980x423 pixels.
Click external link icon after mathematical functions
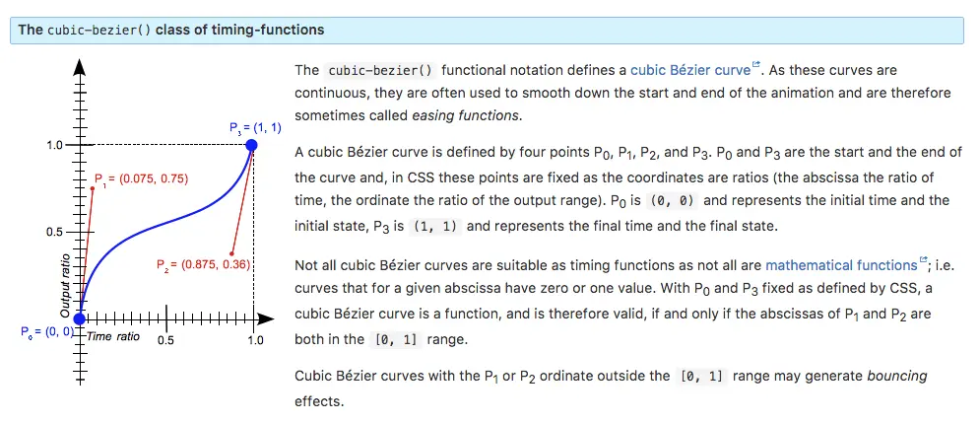[x=923, y=259]
